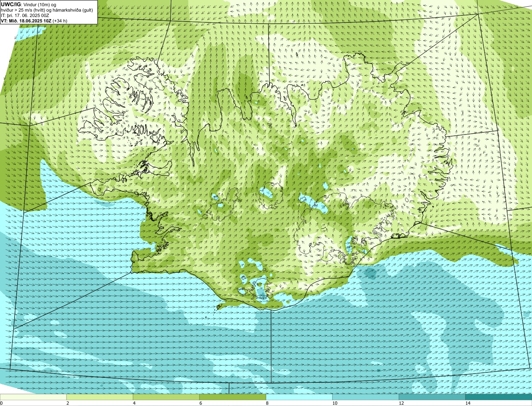Click the text "hviður > 25 m/s (hvítt) og hámarkshviða (gult)"

[x=47, y=10]
